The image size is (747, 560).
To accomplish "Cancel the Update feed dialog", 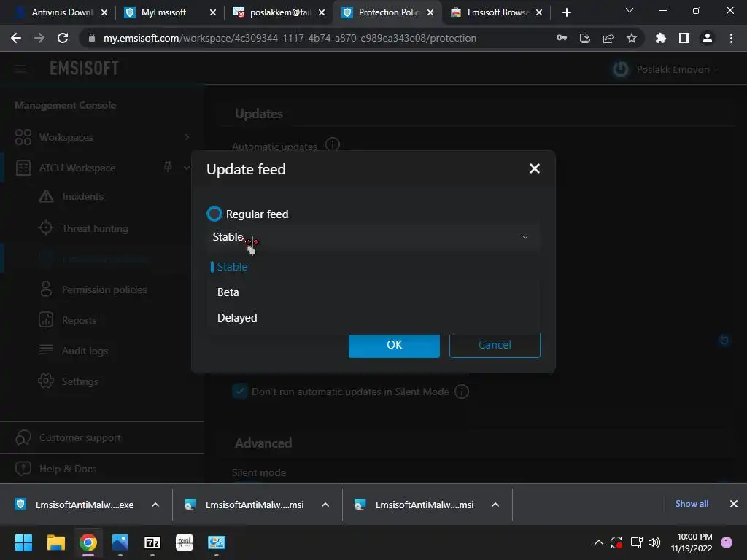I will point(495,345).
